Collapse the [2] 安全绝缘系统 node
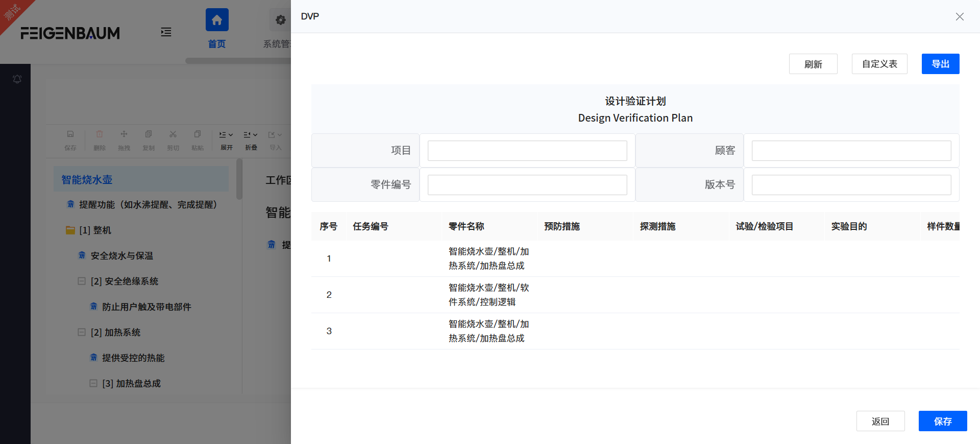 click(82, 281)
